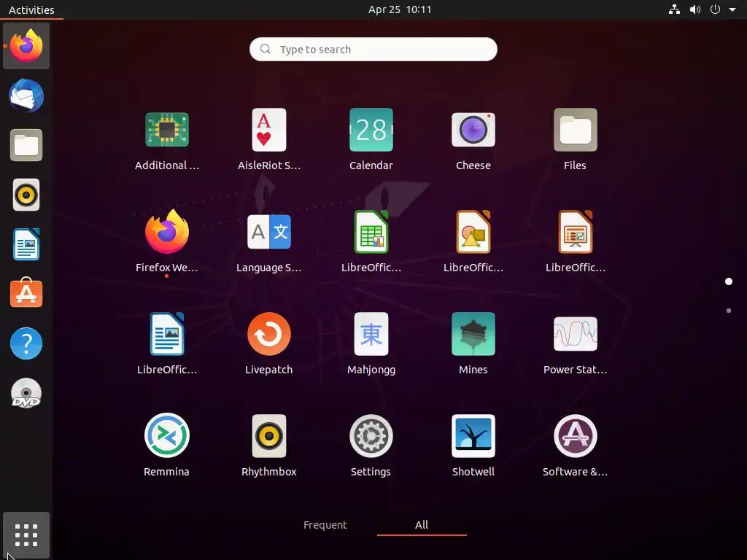Click the volume speaker icon
The height and width of the screenshot is (560, 747).
point(695,9)
